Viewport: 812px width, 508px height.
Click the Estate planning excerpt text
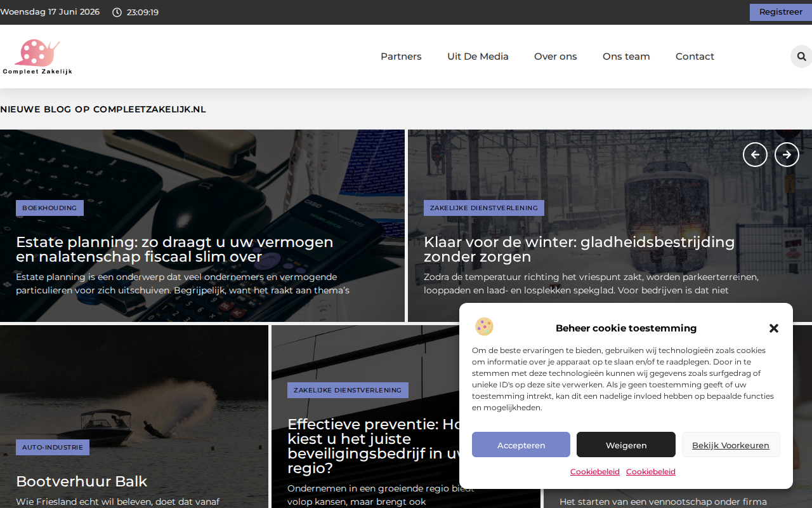(x=183, y=284)
